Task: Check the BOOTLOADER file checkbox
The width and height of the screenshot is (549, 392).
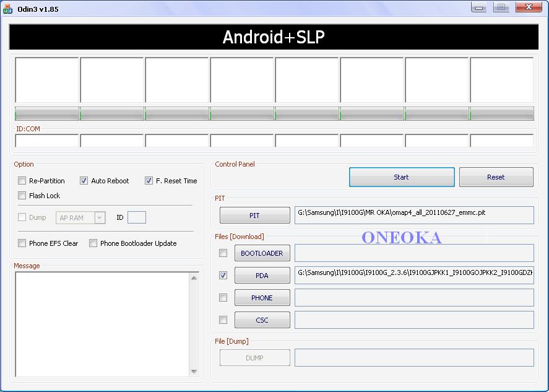Action: [223, 253]
